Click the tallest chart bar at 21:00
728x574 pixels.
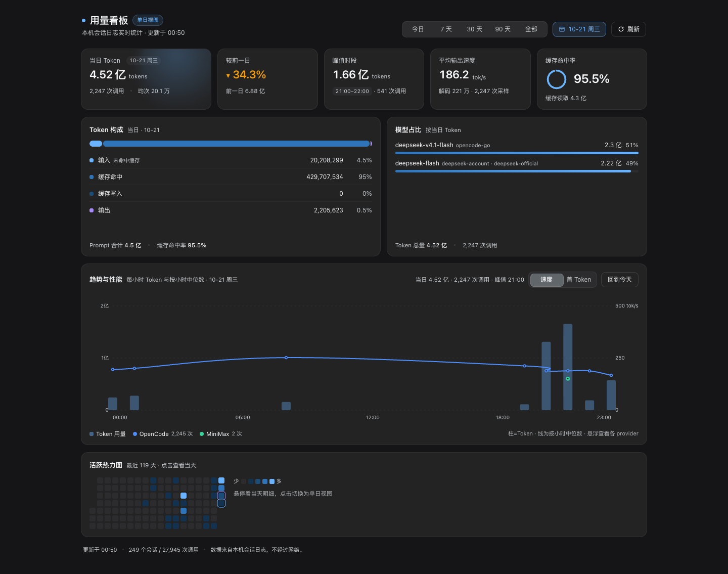568,367
